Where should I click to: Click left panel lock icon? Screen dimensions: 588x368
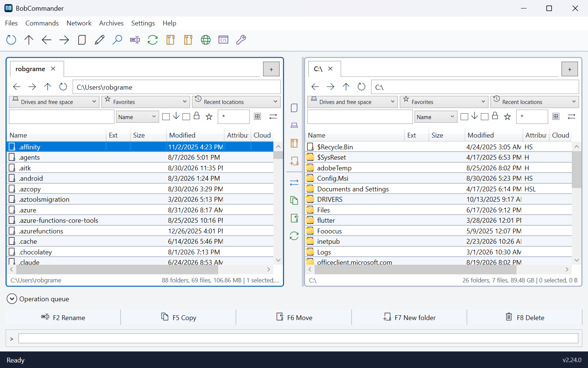pyautogui.click(x=197, y=116)
